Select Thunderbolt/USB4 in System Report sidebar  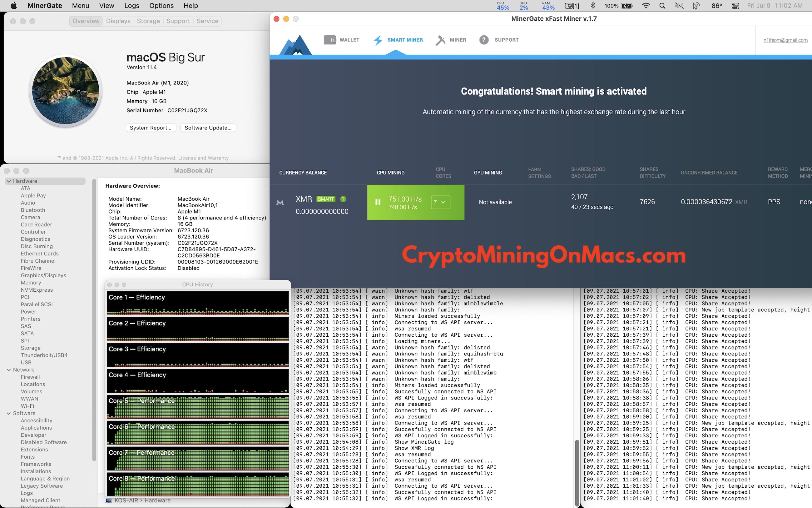click(x=44, y=355)
